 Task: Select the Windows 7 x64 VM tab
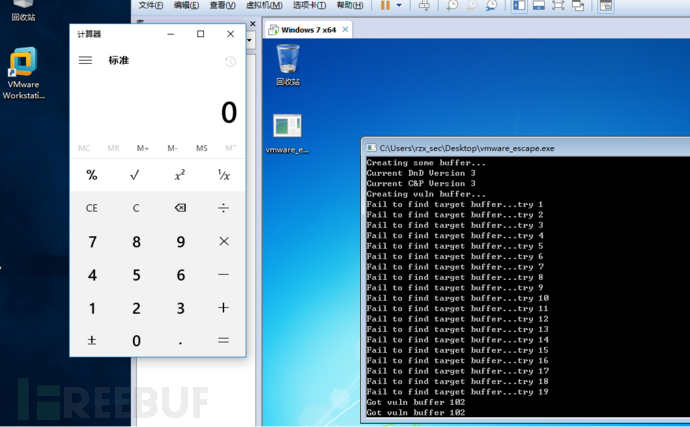coord(309,29)
